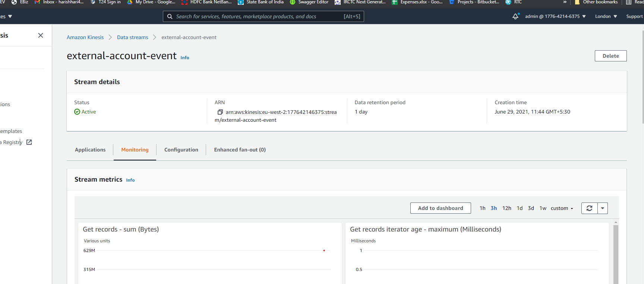Open Registry external link icon in sidebar
The width and height of the screenshot is (644, 284).
coord(29,142)
